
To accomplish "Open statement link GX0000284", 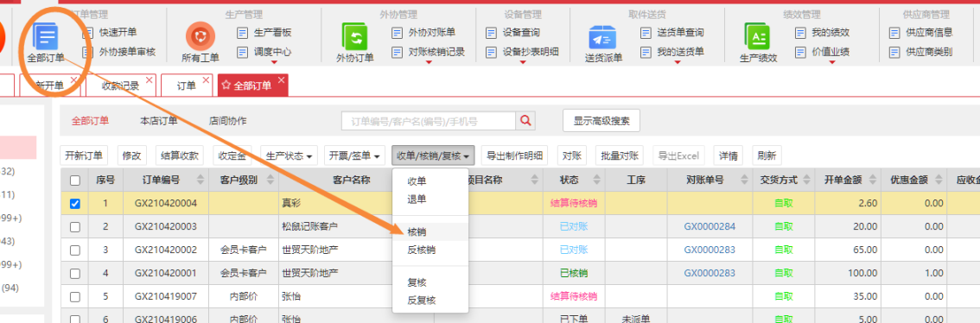I will pyautogui.click(x=710, y=226).
